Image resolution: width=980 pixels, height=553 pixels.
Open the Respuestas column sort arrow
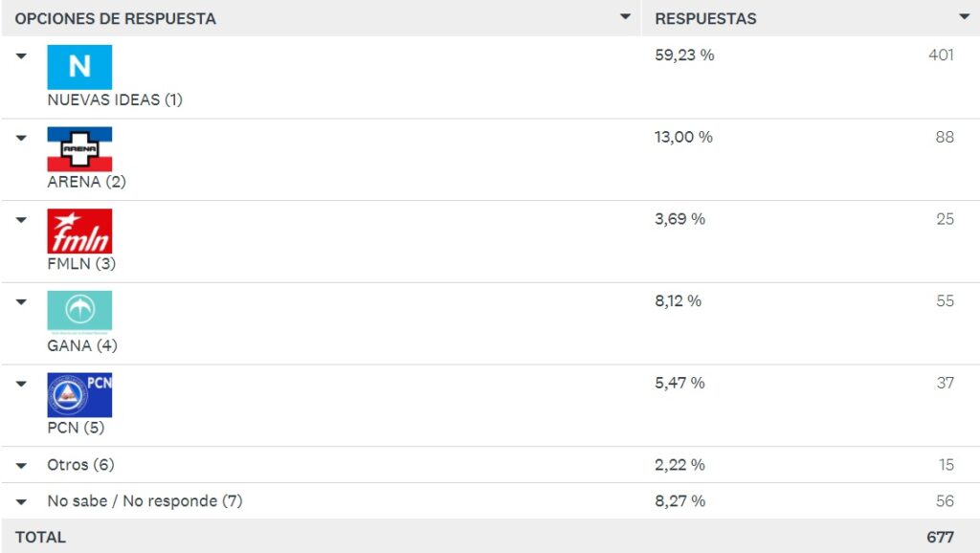[965, 17]
